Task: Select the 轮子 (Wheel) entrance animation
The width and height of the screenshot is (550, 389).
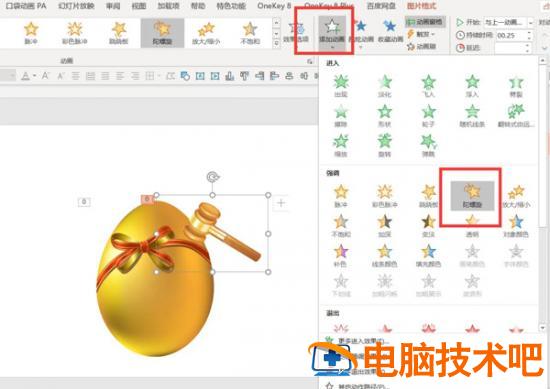Action: 429,116
